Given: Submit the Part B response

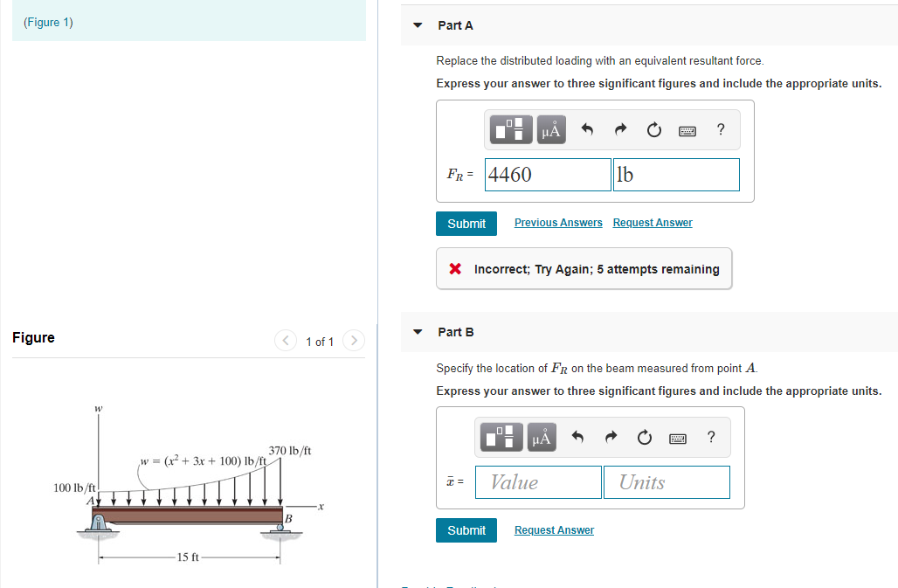Looking at the screenshot, I should pyautogui.click(x=466, y=529).
